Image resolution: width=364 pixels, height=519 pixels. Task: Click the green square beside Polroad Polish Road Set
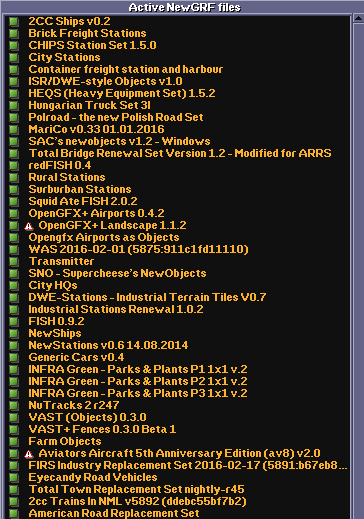click(x=14, y=118)
